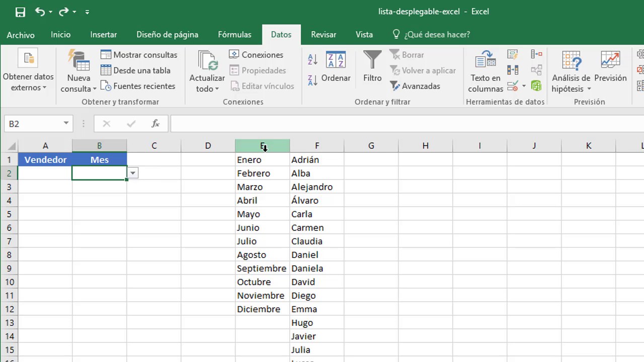Click Actualizar todo refresh icon
The width and height of the screenshot is (644, 362).
[x=207, y=61]
